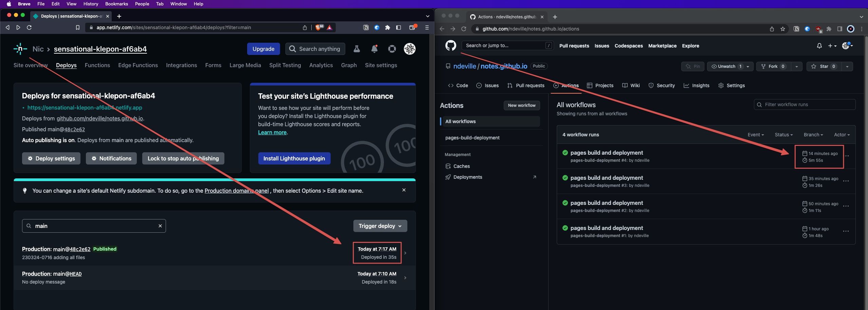This screenshot has height=310, width=868.
Task: Open menu for workflow run #3
Action: [x=846, y=181]
